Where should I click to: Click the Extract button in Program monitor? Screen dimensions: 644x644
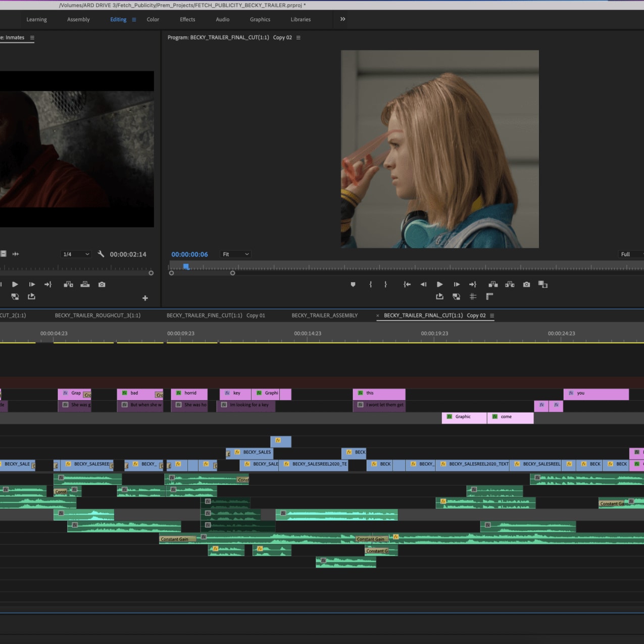click(510, 284)
